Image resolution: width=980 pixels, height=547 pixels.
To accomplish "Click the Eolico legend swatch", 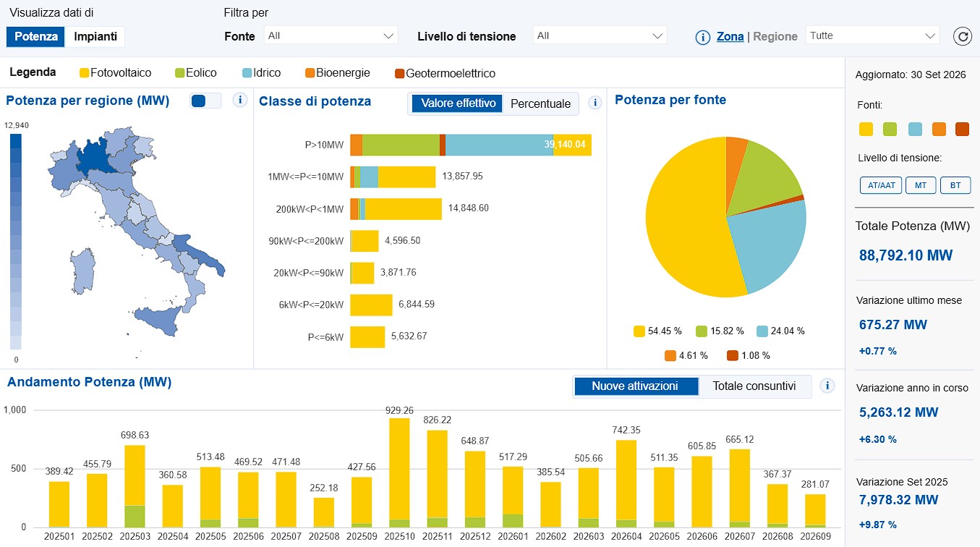I will pyautogui.click(x=179, y=73).
